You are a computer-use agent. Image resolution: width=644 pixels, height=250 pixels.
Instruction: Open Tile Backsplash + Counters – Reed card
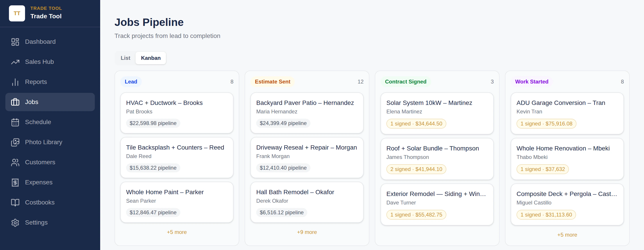tap(177, 158)
